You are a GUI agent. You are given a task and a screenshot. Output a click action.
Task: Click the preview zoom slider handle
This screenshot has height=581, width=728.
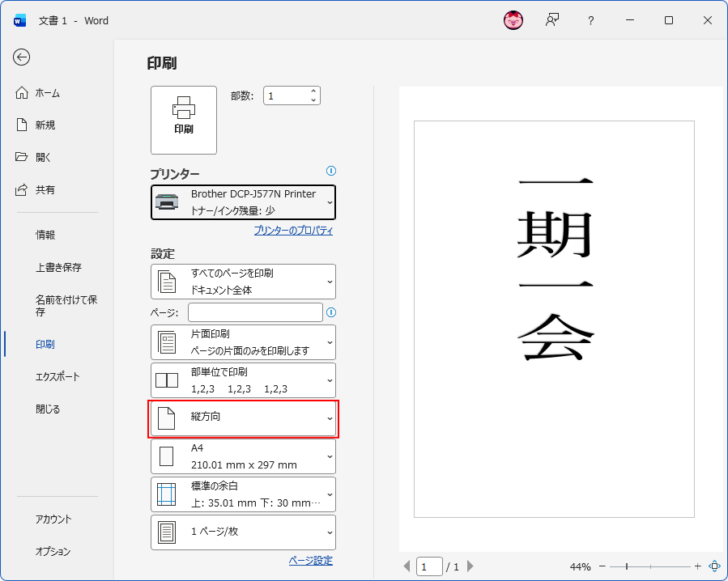tap(627, 566)
